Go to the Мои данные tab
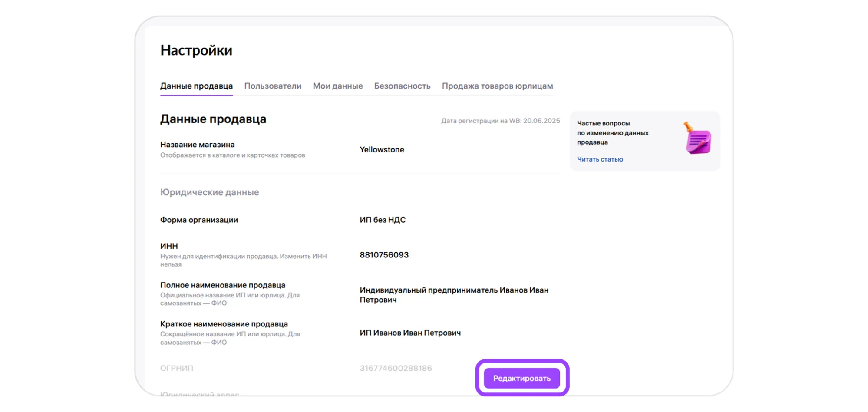This screenshot has width=868, height=412. (x=338, y=86)
